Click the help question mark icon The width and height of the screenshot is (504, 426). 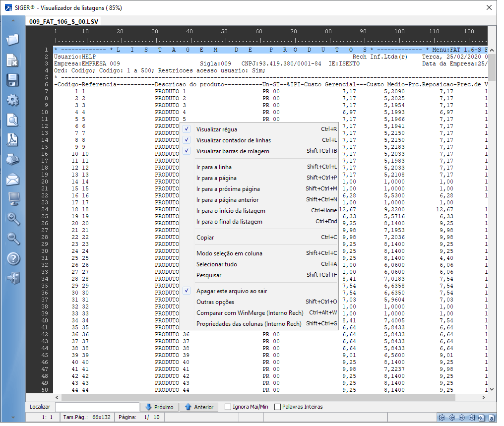tap(12, 258)
